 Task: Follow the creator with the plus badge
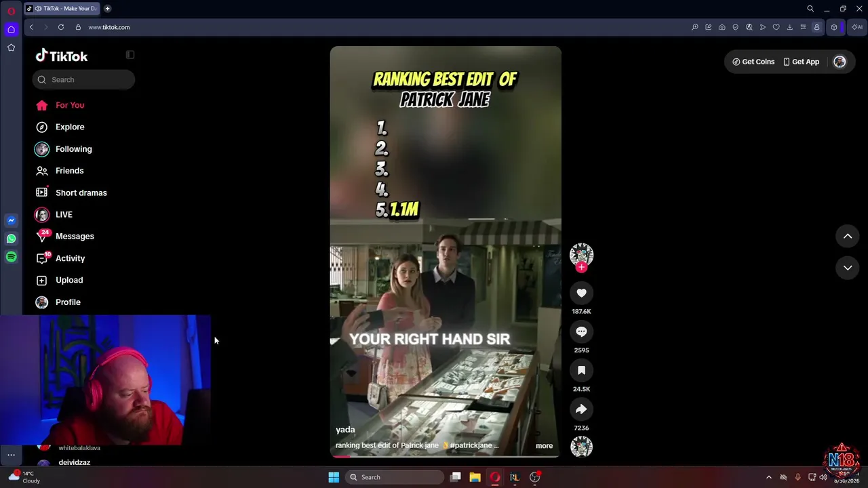581,267
